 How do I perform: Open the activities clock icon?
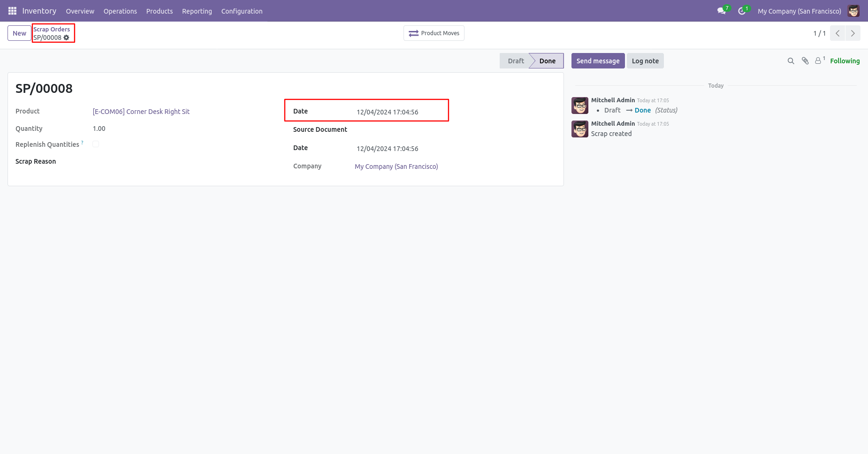[742, 11]
